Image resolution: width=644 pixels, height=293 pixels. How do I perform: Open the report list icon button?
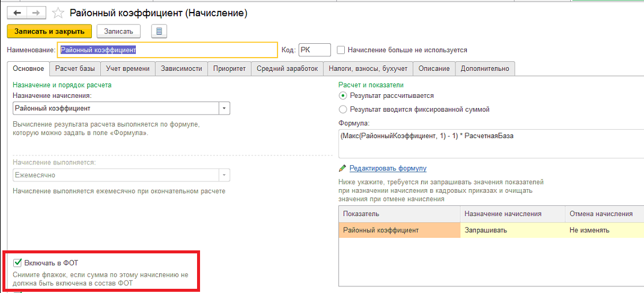(159, 31)
